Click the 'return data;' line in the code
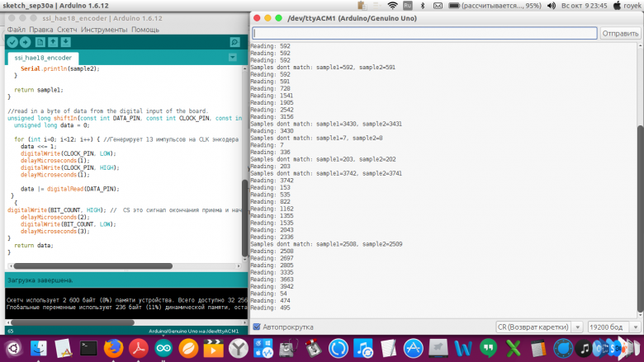The width and height of the screenshot is (644, 362). pyautogui.click(x=34, y=245)
